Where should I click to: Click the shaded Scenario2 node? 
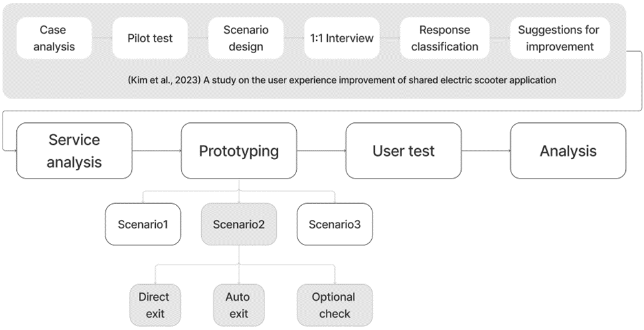pyautogui.click(x=239, y=225)
